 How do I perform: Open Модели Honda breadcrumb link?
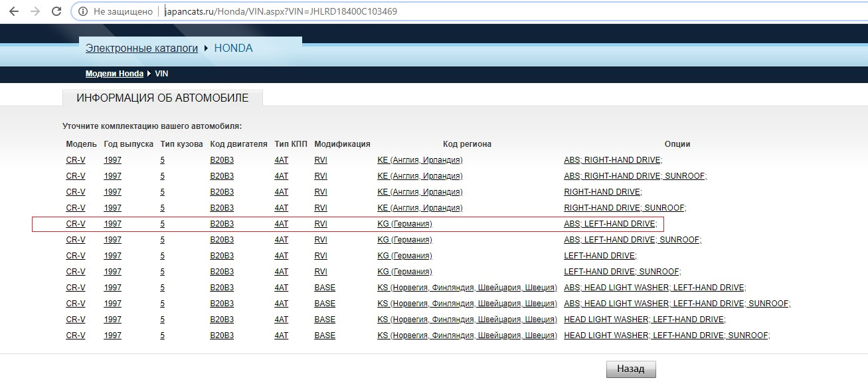tap(114, 74)
